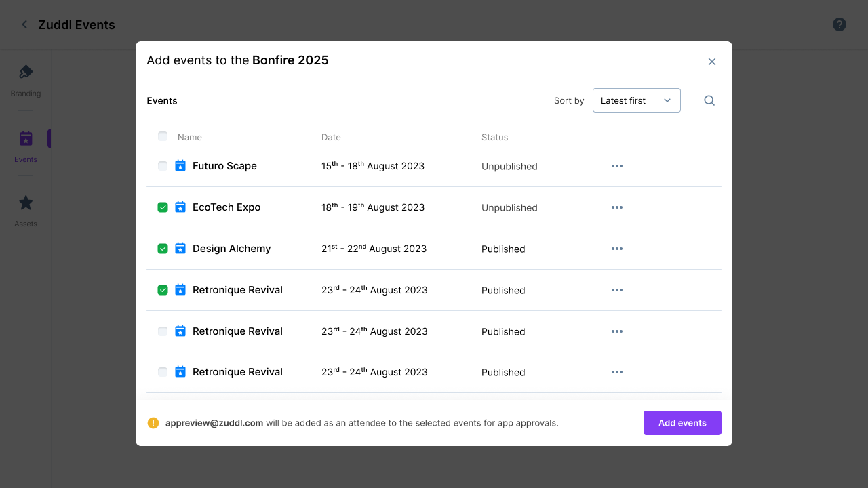Click the 15th - 18th August 2023 date
The width and height of the screenshot is (868, 488).
click(373, 166)
